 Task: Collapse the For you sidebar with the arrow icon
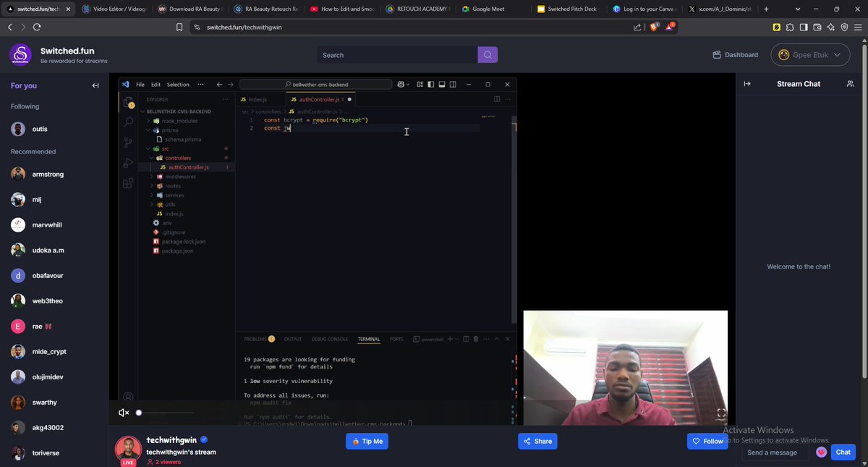pyautogui.click(x=95, y=85)
